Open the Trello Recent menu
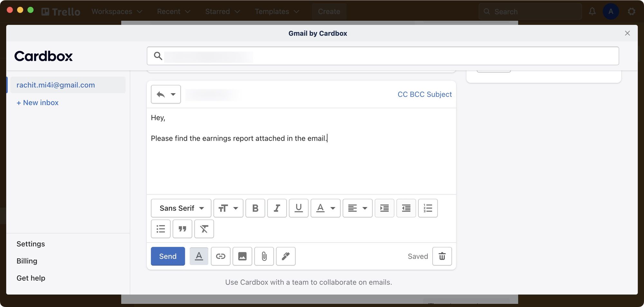This screenshot has height=307, width=644. [x=174, y=12]
